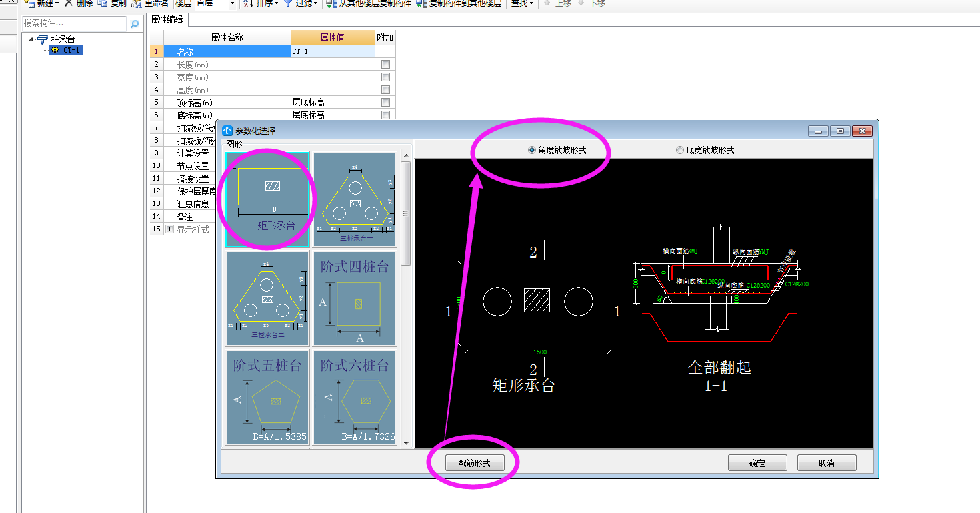Viewport: 980px width, 513px height.
Task: Choose the 阶式五桩台 shape thumbnail
Action: pos(267,397)
